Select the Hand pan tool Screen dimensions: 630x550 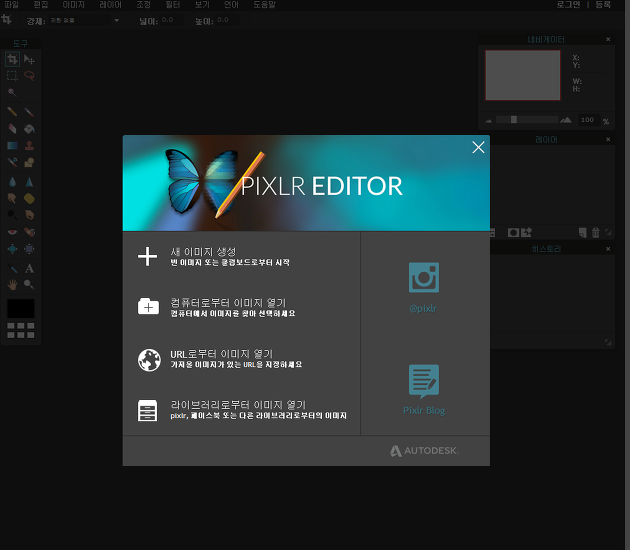(x=12, y=284)
